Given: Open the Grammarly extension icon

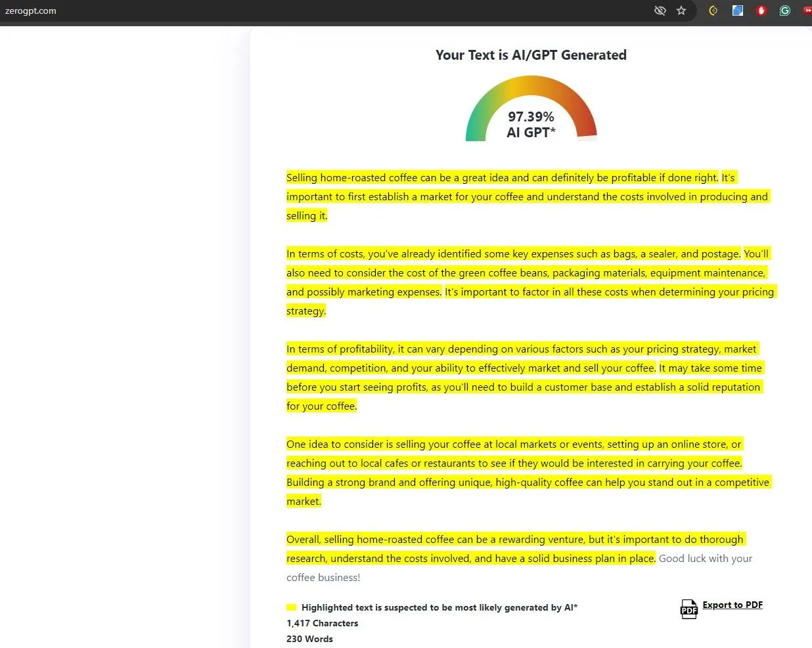Looking at the screenshot, I should click(784, 11).
